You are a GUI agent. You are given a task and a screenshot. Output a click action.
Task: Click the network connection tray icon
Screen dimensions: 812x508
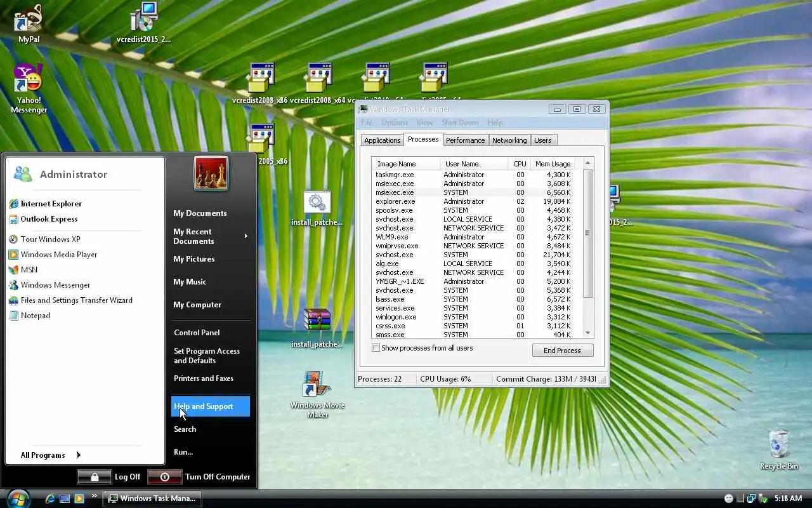[751, 498]
